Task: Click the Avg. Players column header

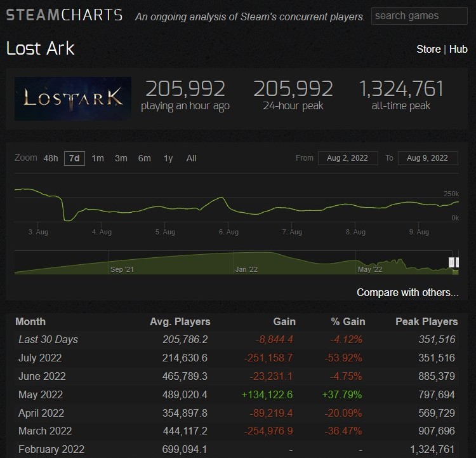Action: [180, 321]
